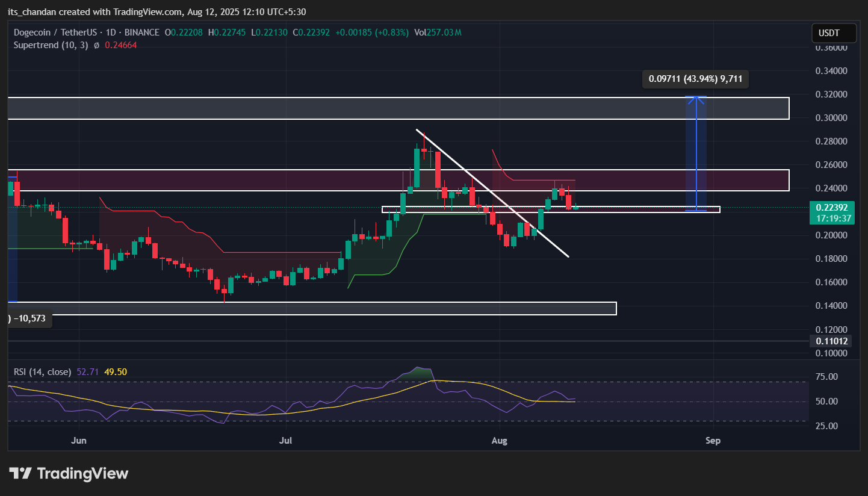868x496 pixels.
Task: Click the Jul label on time axis
Action: click(x=286, y=441)
